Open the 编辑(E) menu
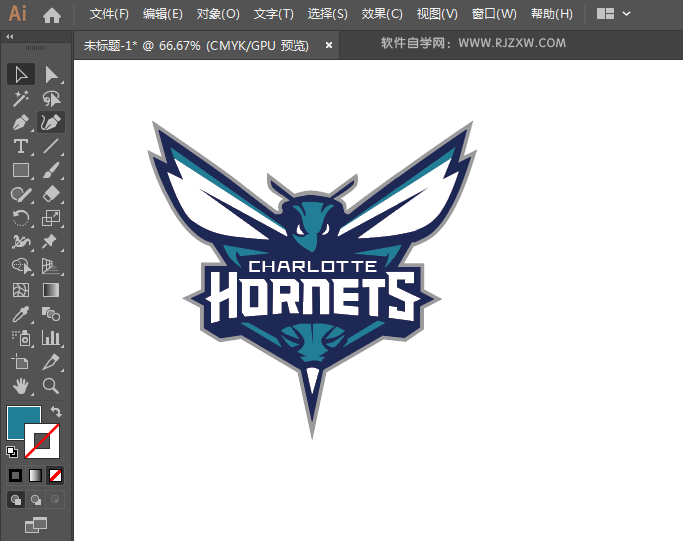 [x=163, y=14]
